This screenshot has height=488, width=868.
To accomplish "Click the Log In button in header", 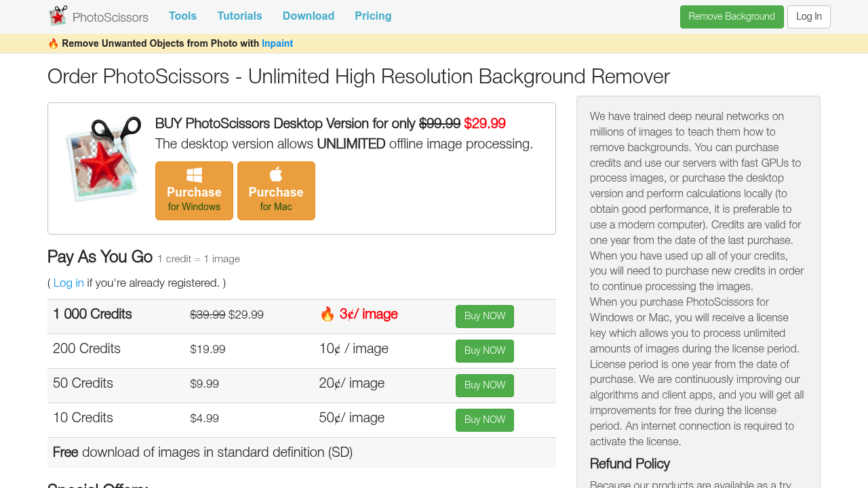I will coord(809,17).
